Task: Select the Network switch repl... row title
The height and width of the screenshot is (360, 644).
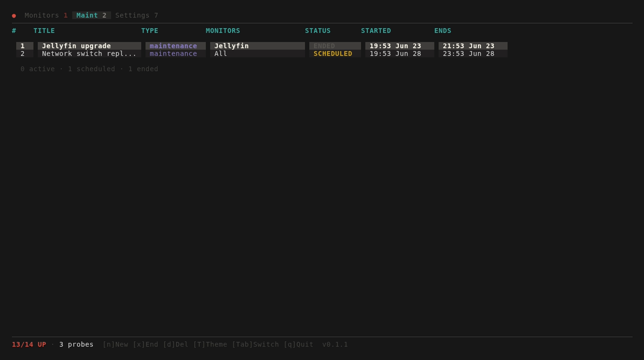Action: coord(89,53)
